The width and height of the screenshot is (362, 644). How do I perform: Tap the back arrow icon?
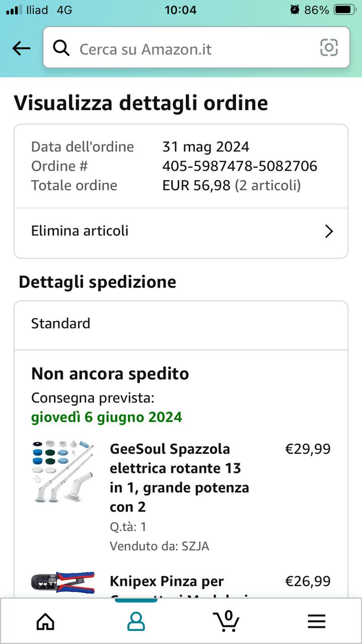click(21, 48)
